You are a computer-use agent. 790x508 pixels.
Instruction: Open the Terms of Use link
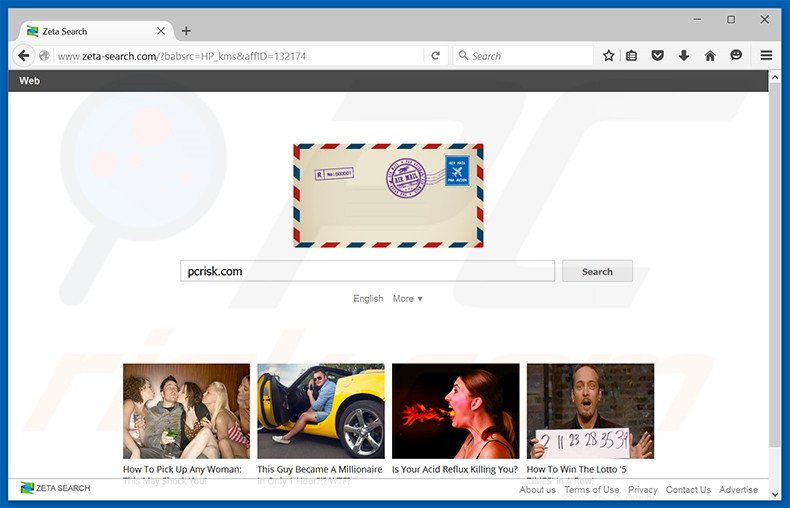591,490
